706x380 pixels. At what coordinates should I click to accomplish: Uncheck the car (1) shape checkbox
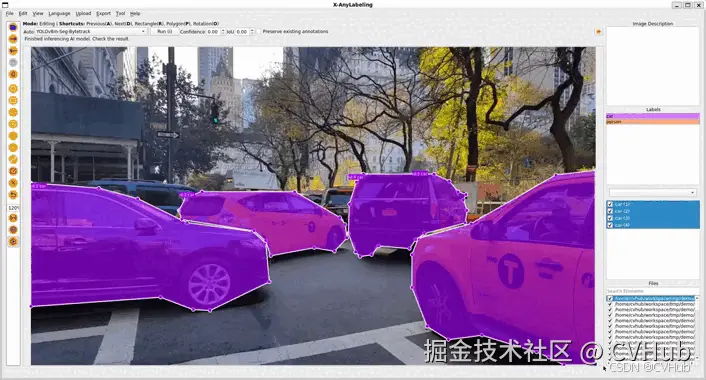pos(610,204)
